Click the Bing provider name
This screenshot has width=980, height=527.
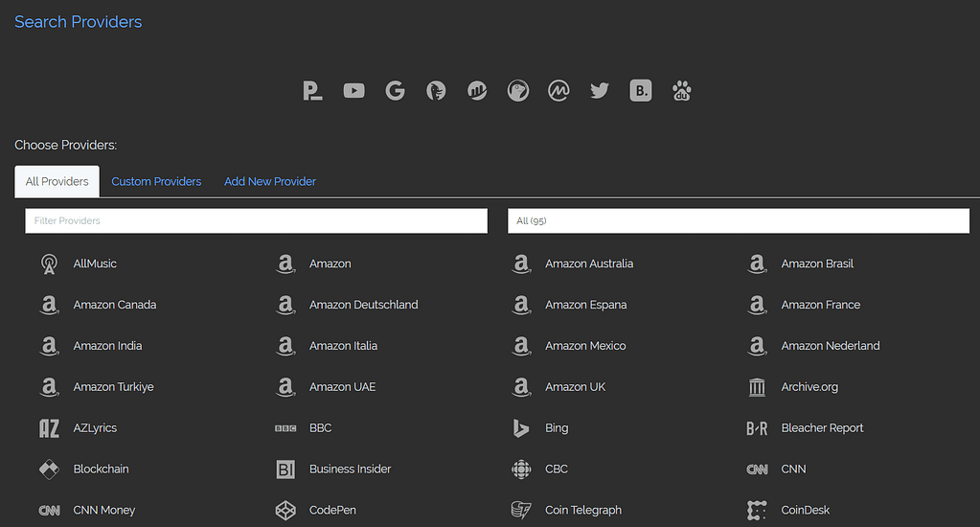coord(557,428)
